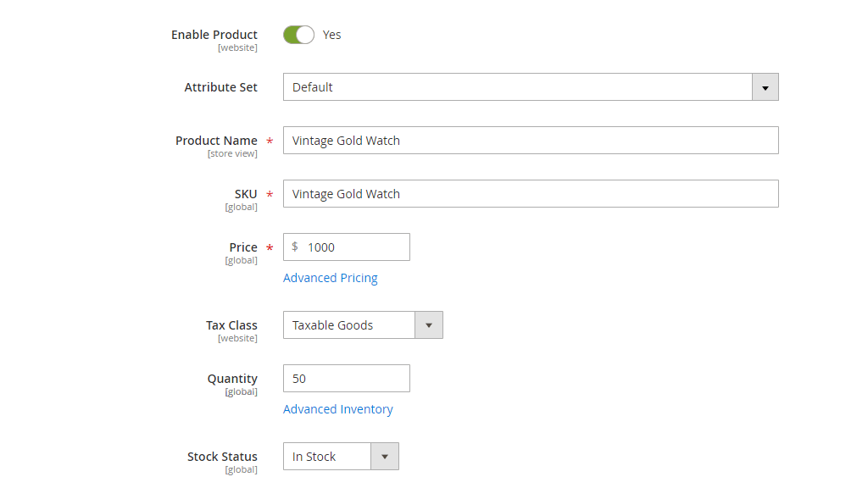Click the Enable Product label
Image resolution: width=868 pixels, height=488 pixels.
point(214,34)
